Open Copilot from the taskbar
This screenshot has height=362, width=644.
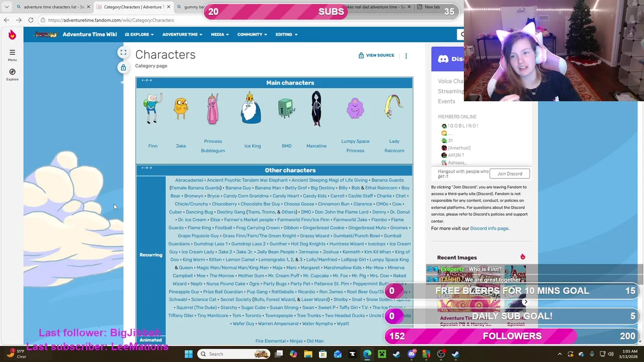pos(293,354)
